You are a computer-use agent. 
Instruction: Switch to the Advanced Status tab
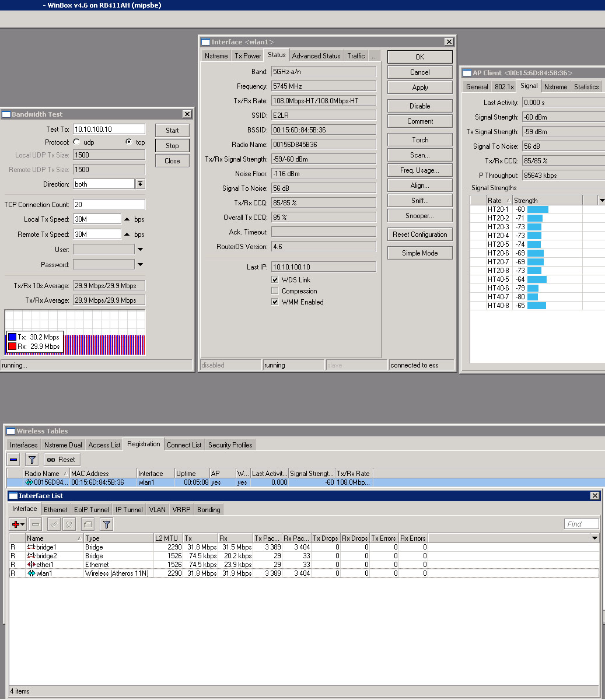316,56
